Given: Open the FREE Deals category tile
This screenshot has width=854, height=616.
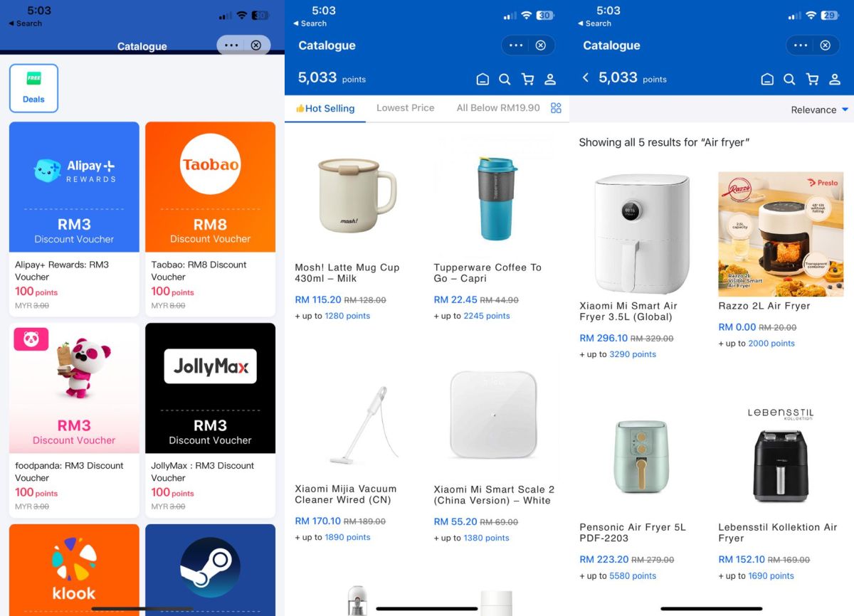Looking at the screenshot, I should pos(33,88).
